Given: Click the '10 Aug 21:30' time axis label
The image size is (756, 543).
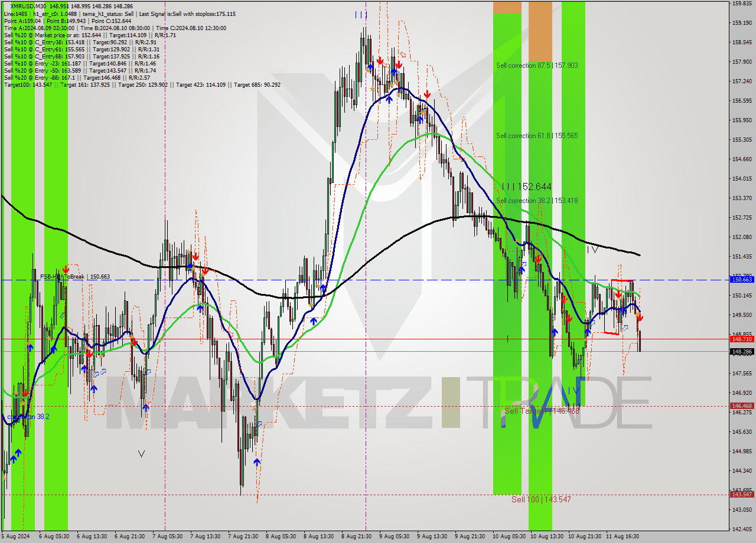Looking at the screenshot, I should coord(584,537).
